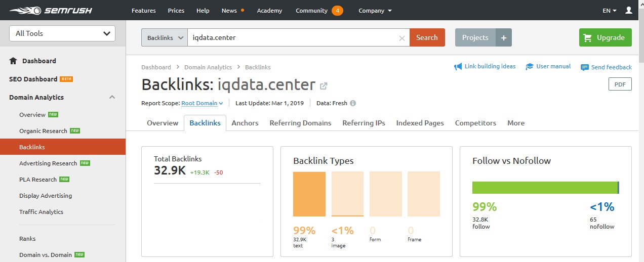Open Prices in top navigation
This screenshot has height=262, width=644.
(176, 11)
